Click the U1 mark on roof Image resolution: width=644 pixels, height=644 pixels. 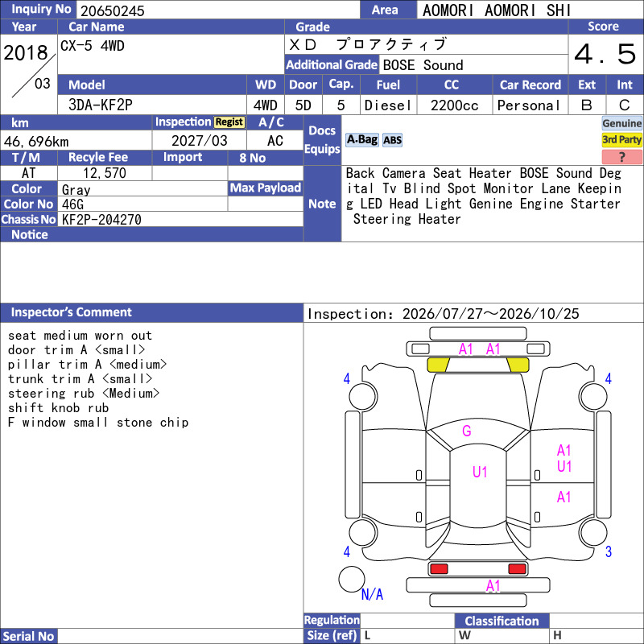pos(480,472)
